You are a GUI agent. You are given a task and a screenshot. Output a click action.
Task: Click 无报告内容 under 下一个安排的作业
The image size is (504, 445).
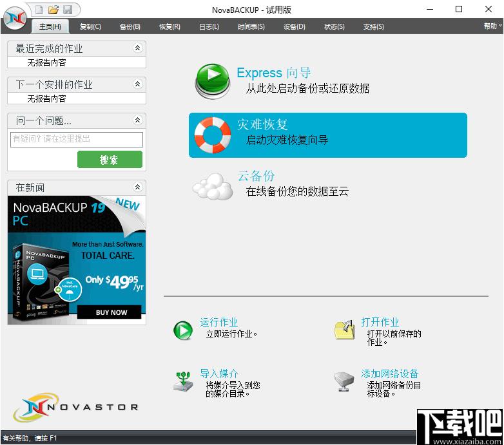click(46, 99)
